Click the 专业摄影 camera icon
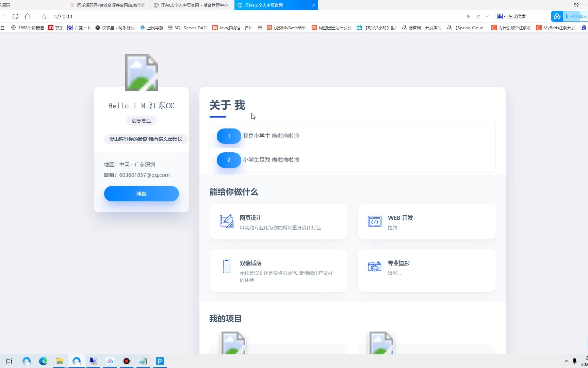 pyautogui.click(x=375, y=266)
